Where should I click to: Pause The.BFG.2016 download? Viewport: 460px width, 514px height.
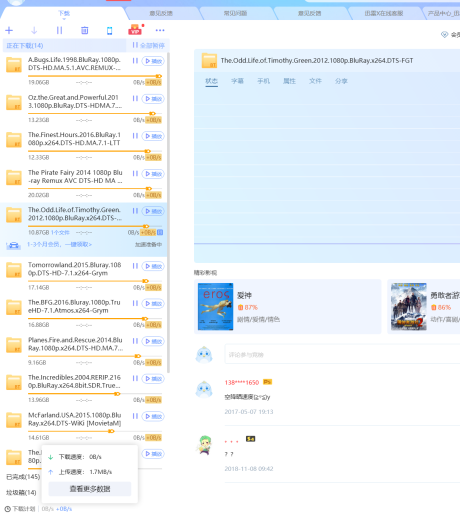click(x=135, y=303)
